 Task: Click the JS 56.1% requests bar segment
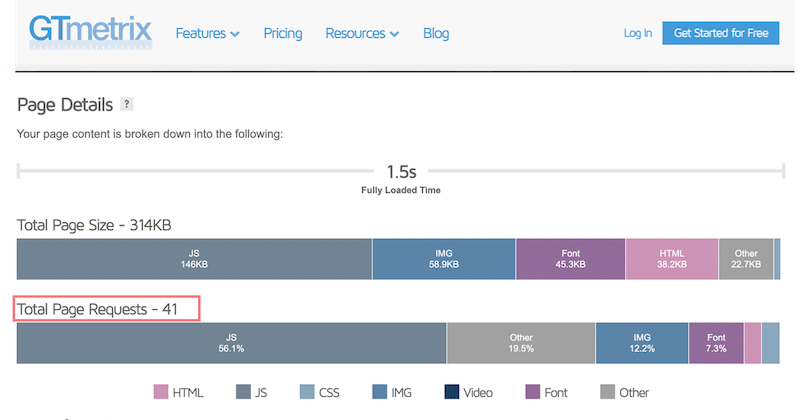(231, 343)
